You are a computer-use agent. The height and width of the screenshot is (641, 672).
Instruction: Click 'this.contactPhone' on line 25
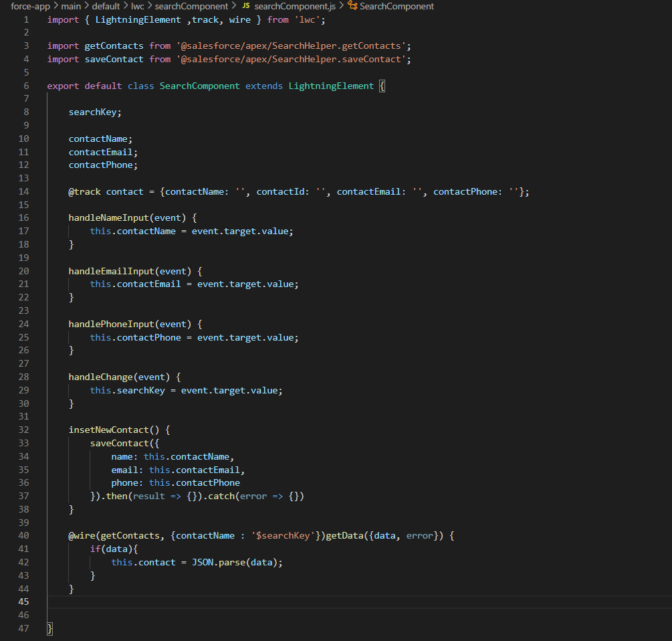[136, 337]
